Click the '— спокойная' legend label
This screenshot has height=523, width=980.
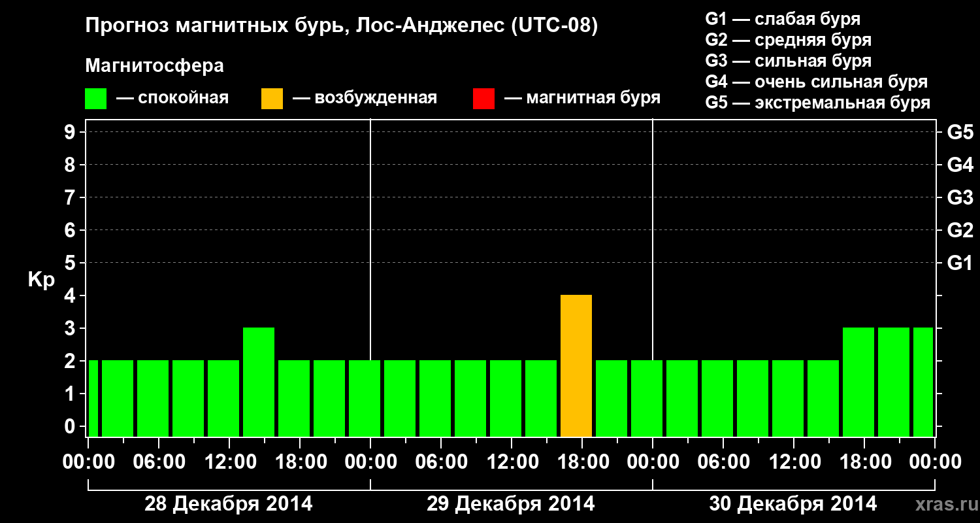pos(172,99)
